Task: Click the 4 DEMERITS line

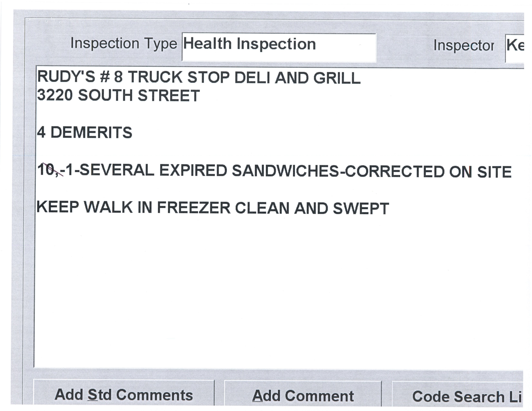Action: [84, 132]
